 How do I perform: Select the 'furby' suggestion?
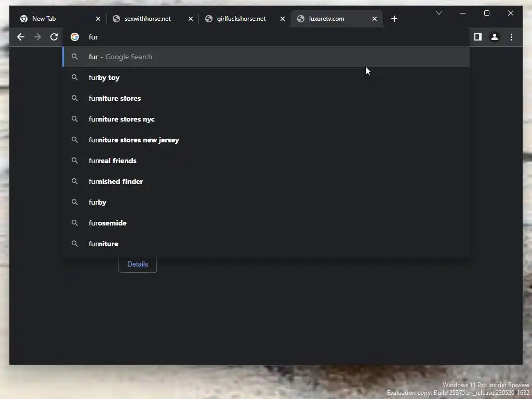coord(267,202)
